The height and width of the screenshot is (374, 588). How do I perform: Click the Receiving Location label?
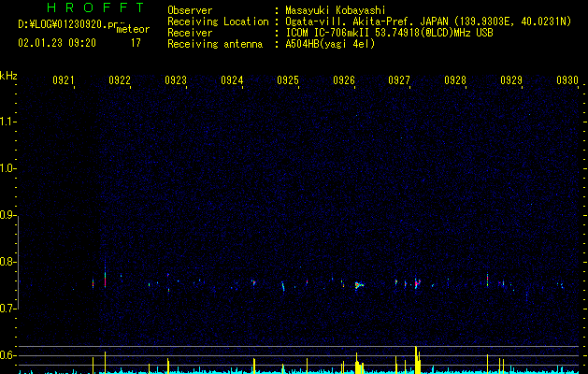218,22
